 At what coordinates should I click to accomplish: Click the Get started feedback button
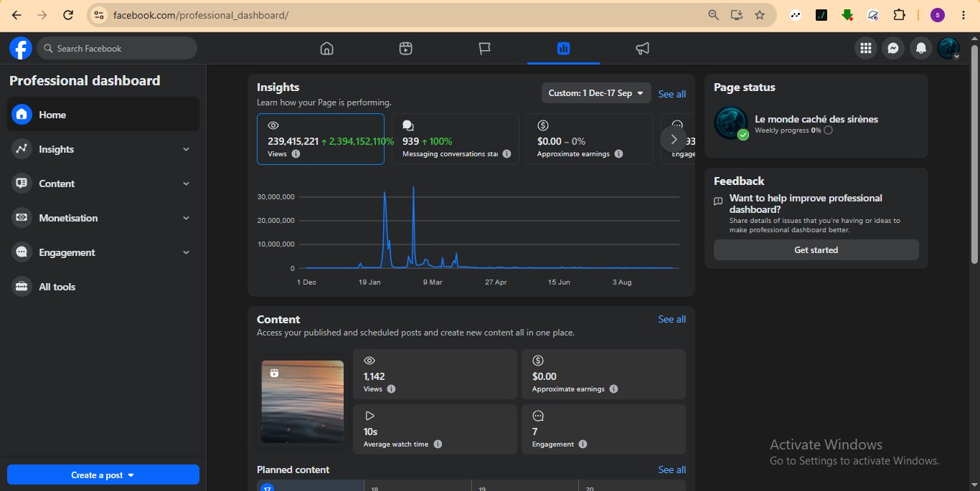point(816,250)
